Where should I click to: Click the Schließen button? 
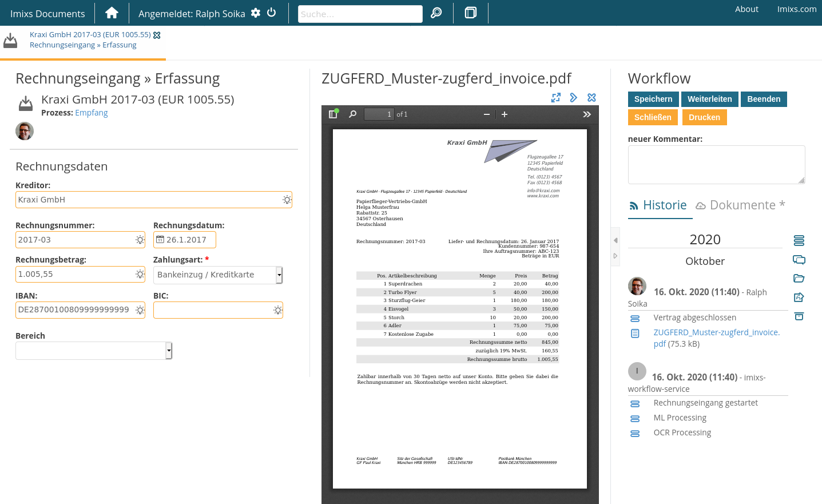click(653, 117)
